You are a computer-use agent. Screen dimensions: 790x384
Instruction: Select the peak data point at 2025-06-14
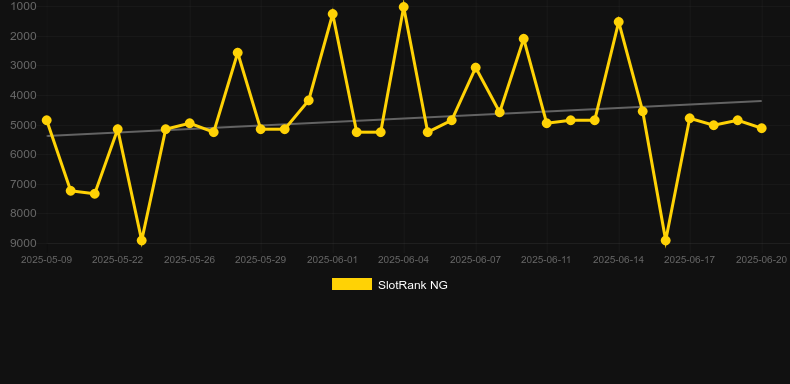point(619,22)
